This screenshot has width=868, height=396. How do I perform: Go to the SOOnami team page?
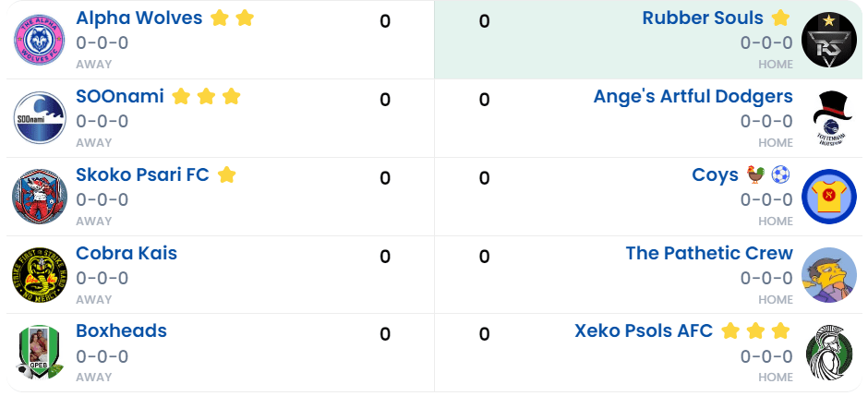click(x=120, y=96)
